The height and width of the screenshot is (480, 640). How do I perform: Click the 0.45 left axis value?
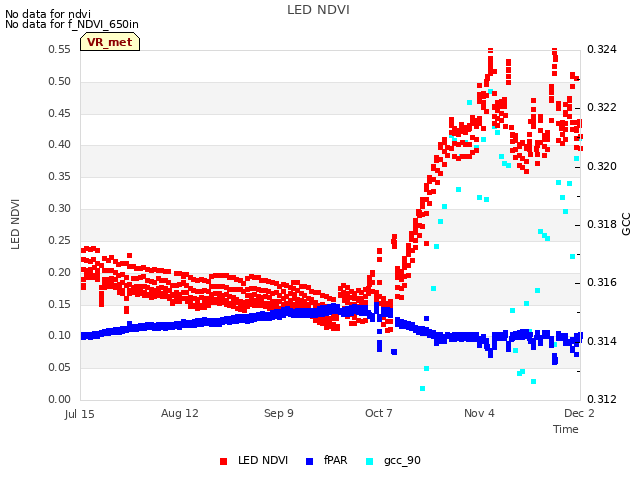coord(60,113)
